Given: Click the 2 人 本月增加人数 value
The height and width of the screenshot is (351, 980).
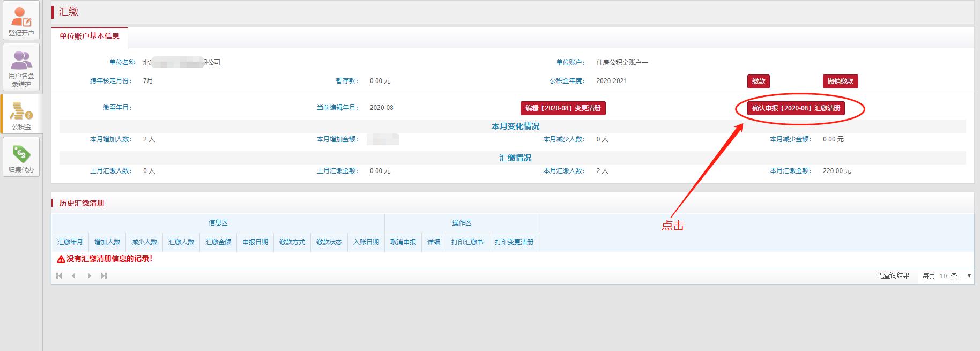Looking at the screenshot, I should (x=149, y=139).
